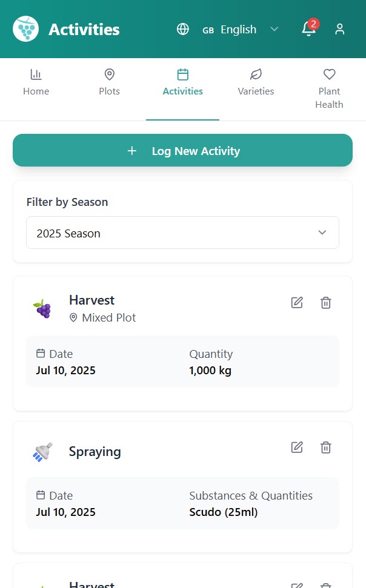
Task: Click the edit icon on the Harvest activity
Action: coord(297,302)
